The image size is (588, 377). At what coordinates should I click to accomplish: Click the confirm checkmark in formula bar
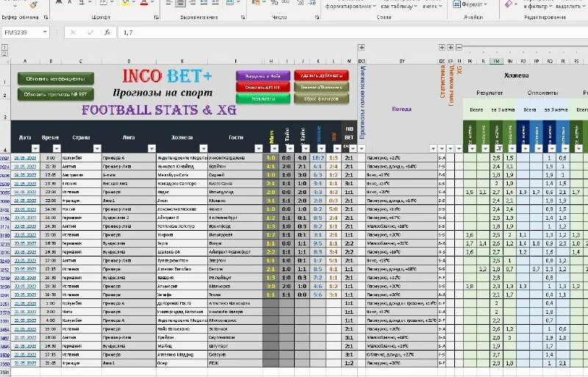coord(90,32)
